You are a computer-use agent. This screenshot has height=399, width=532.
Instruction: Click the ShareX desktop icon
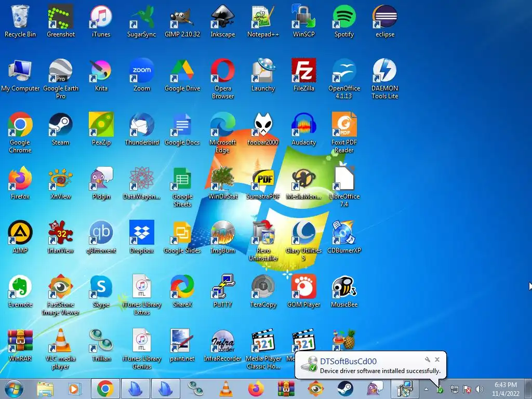182,291
